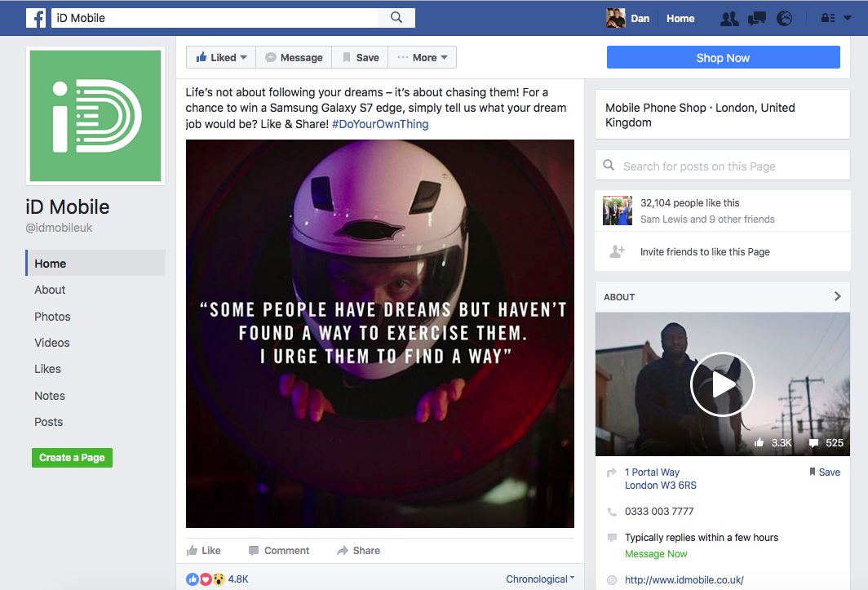
Task: Click Search for posts on this Page field
Action: pyautogui.click(x=723, y=166)
